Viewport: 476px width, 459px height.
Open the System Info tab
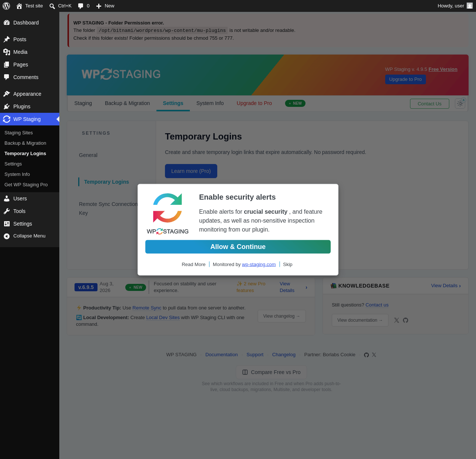click(x=210, y=103)
